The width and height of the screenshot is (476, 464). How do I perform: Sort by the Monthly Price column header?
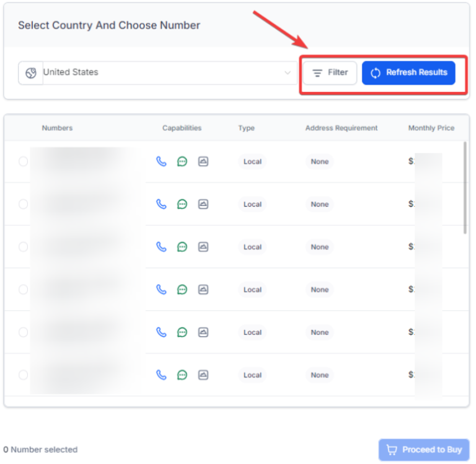431,128
